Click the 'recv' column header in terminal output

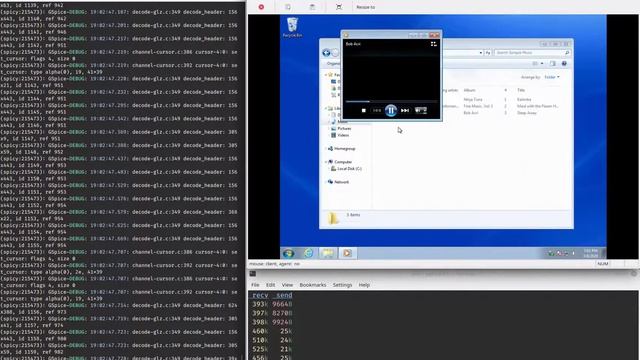[260, 295]
